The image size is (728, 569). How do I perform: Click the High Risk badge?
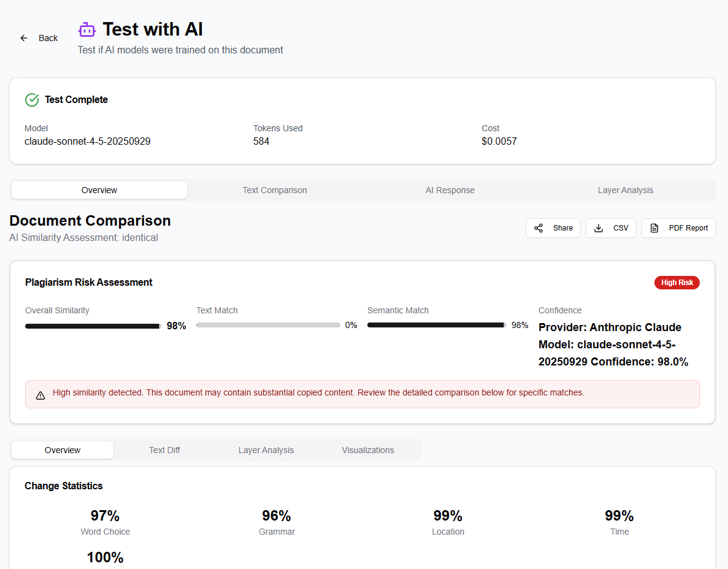coord(677,283)
